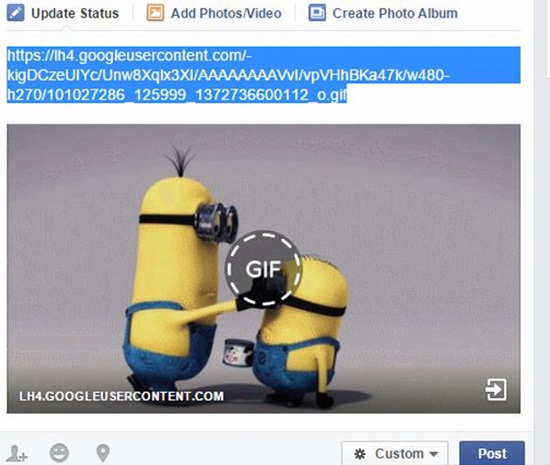Click the Add Photos/Video picture icon
This screenshot has height=465, width=550.
pyautogui.click(x=155, y=13)
